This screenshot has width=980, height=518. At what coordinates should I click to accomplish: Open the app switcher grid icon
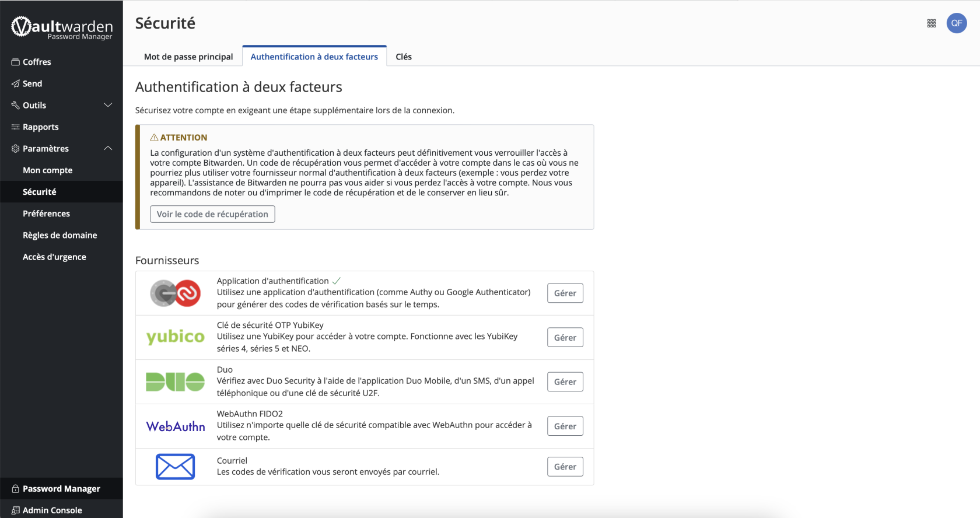931,23
